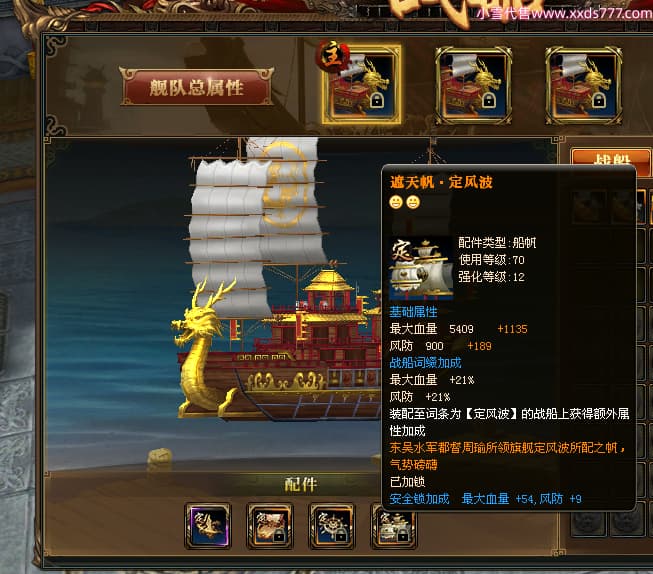Click the first smiley face in tooltip
Screen dimensions: 653x574
click(396, 202)
